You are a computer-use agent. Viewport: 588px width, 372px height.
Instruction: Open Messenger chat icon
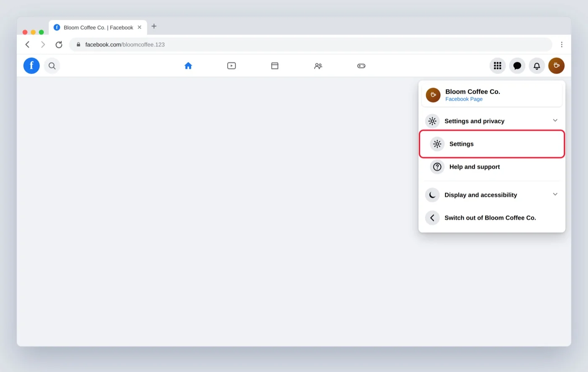coord(517,65)
